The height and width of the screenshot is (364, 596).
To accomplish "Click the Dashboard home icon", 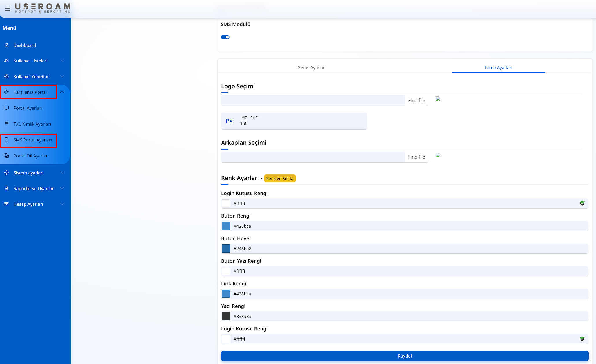I will pyautogui.click(x=6, y=45).
